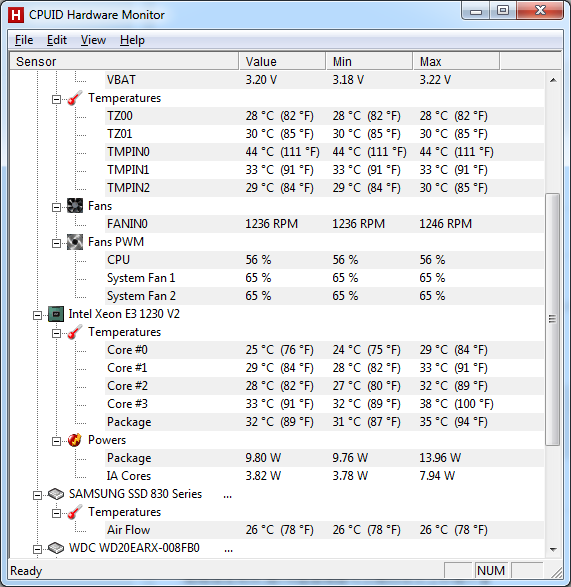This screenshot has width=571, height=587.
Task: Click the thermometer icon beside motherboard Temperatures
Action: click(x=75, y=98)
